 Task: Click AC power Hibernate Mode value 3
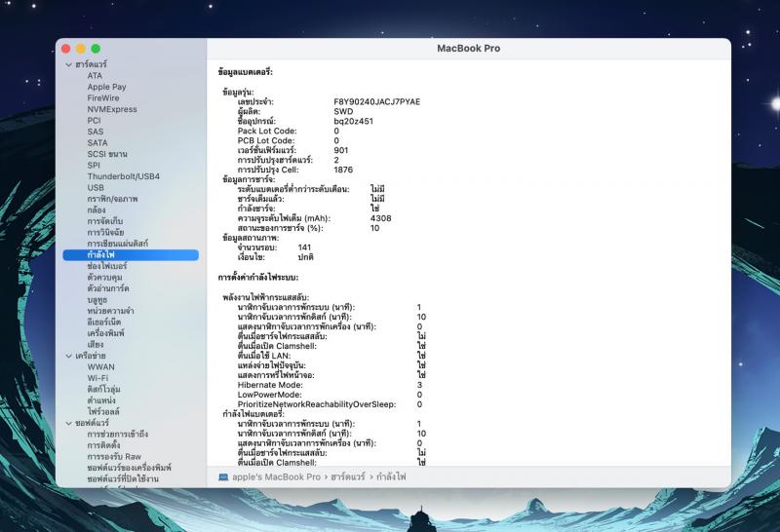[419, 385]
